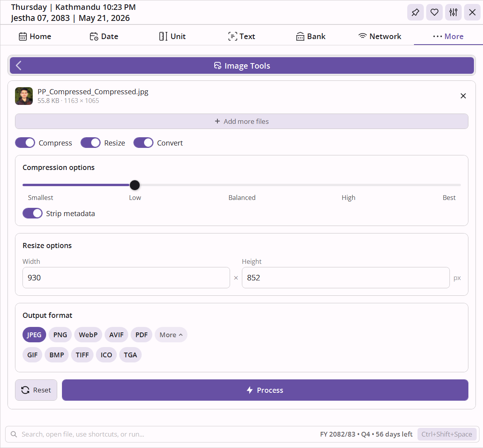The width and height of the screenshot is (483, 448).
Task: Click the 55.8 KB file size text
Action: [48, 101]
